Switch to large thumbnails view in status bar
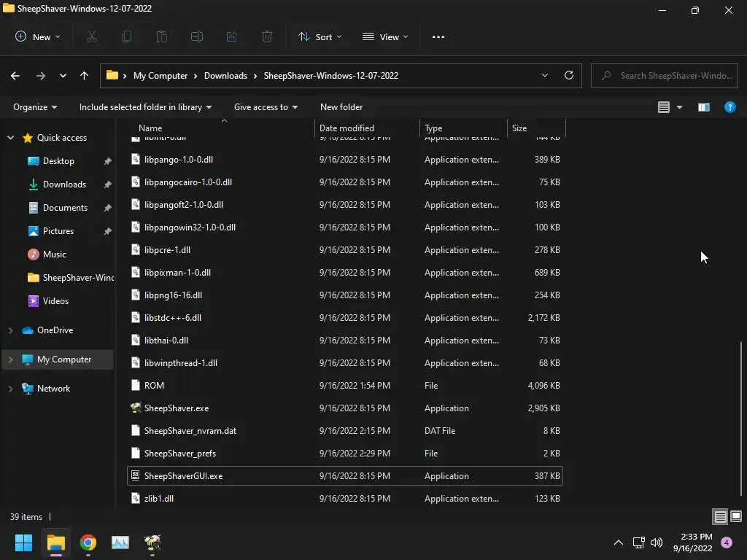The height and width of the screenshot is (560, 747). coord(736,516)
